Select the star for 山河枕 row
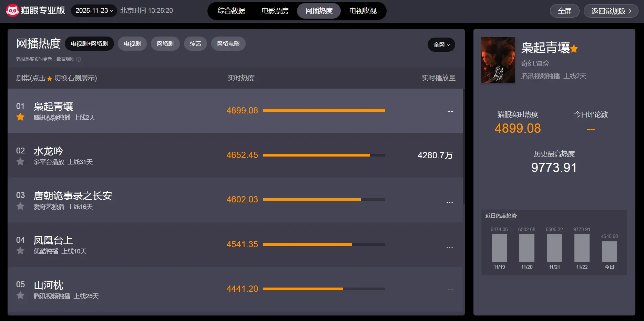 pos(20,295)
